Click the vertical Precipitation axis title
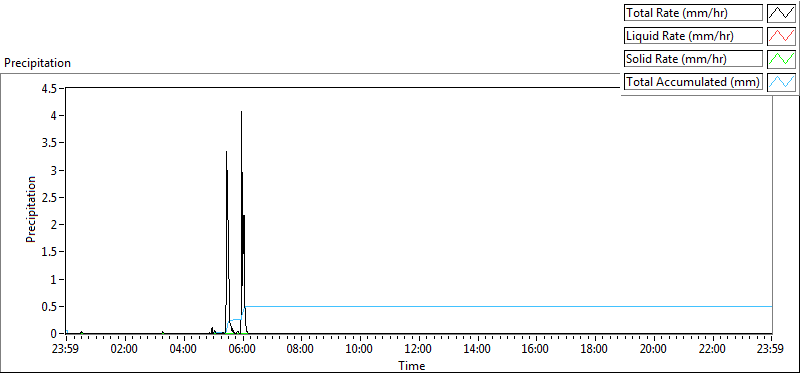Viewport: 800px width, 373px height. click(31, 210)
